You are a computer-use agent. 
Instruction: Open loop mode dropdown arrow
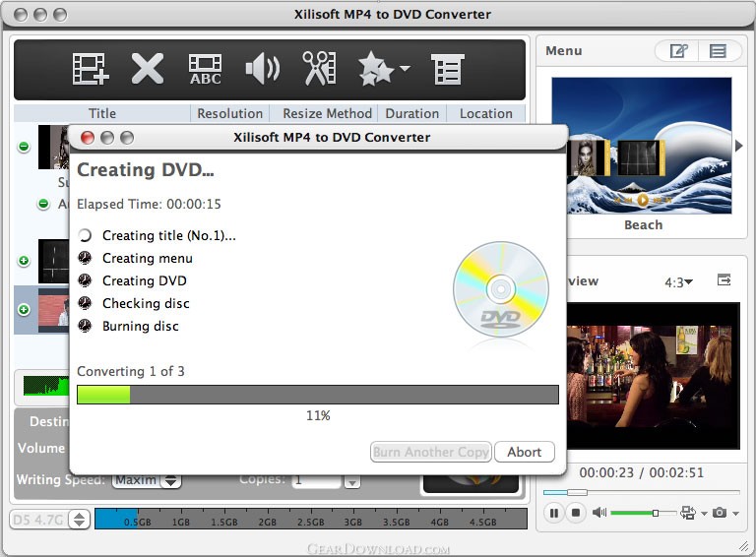coord(704,514)
